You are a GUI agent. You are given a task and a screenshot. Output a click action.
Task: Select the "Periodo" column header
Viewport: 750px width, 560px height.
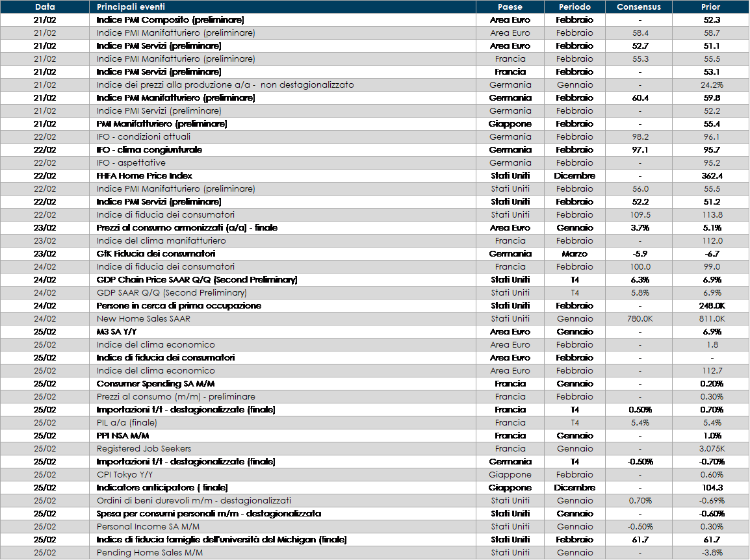[575, 7]
